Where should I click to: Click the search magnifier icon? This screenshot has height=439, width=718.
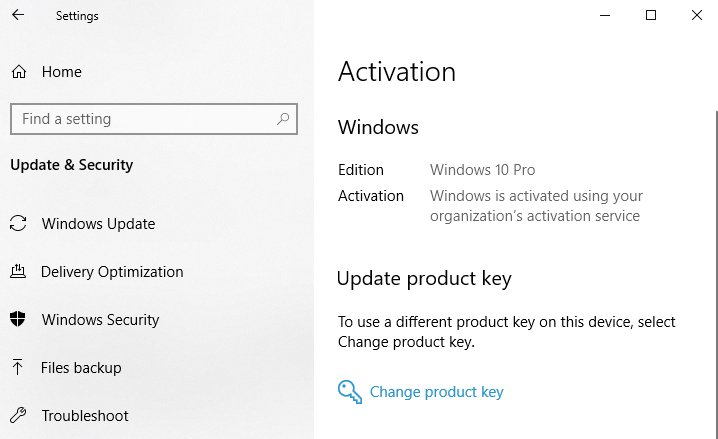tap(283, 119)
